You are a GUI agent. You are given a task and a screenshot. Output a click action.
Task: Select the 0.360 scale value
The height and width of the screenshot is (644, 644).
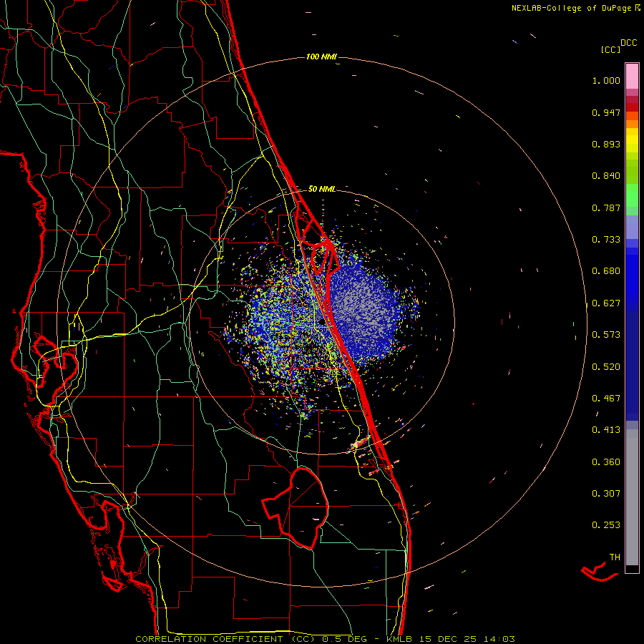tap(606, 462)
